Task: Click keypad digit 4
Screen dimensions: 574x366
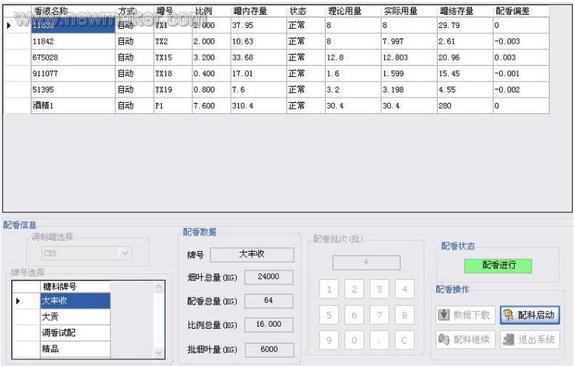Action: coord(405,290)
